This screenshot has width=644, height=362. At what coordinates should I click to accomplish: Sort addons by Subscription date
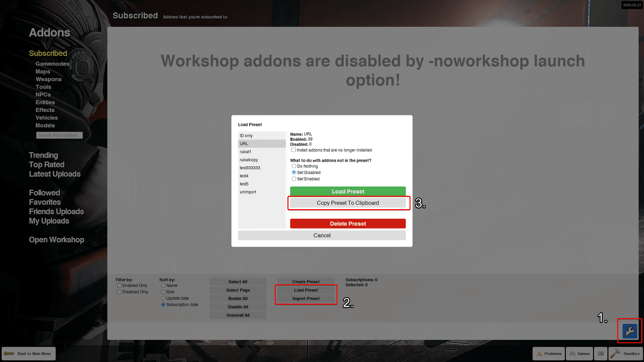point(163,305)
